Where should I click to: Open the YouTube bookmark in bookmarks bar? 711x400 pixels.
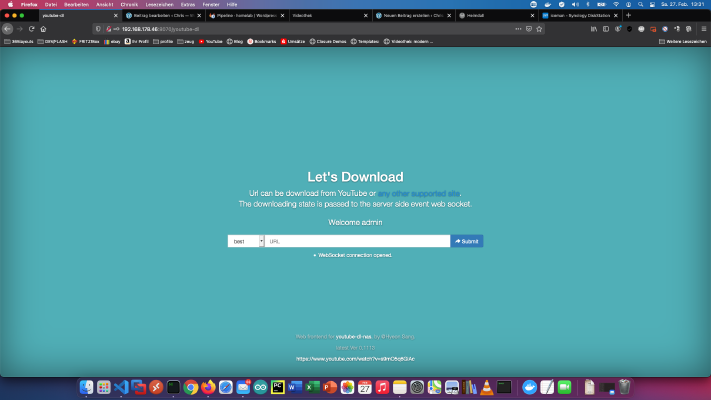(x=210, y=42)
